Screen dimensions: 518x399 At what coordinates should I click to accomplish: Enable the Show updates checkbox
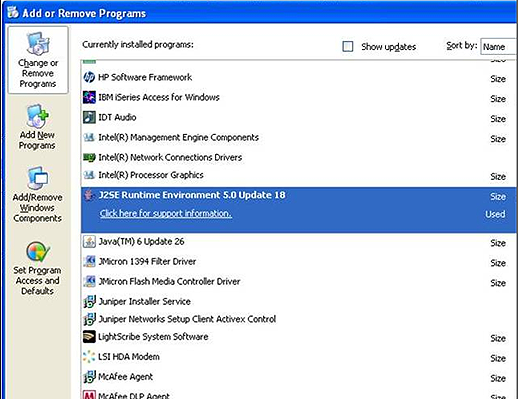348,46
